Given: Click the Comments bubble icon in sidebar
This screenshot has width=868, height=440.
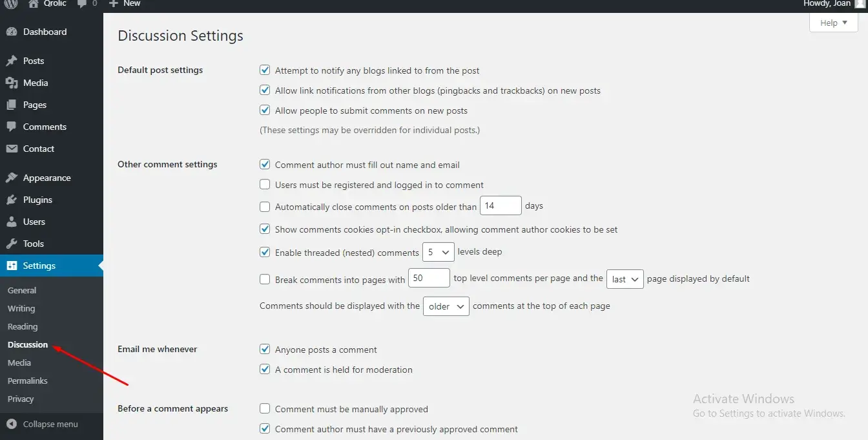Looking at the screenshot, I should click(12, 127).
